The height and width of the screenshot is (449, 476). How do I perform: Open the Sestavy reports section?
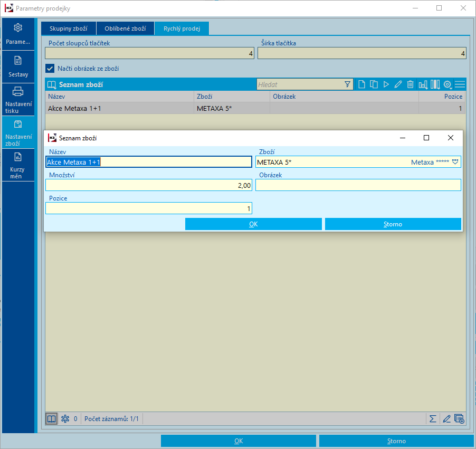click(18, 67)
